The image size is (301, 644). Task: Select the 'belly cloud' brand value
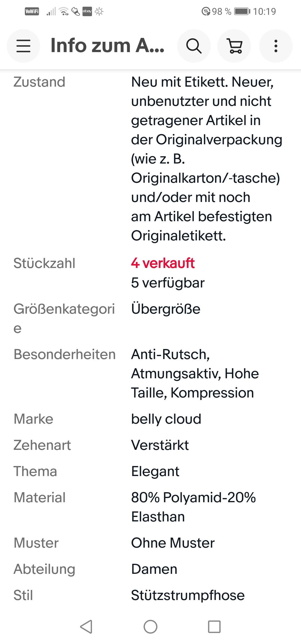pyautogui.click(x=166, y=419)
